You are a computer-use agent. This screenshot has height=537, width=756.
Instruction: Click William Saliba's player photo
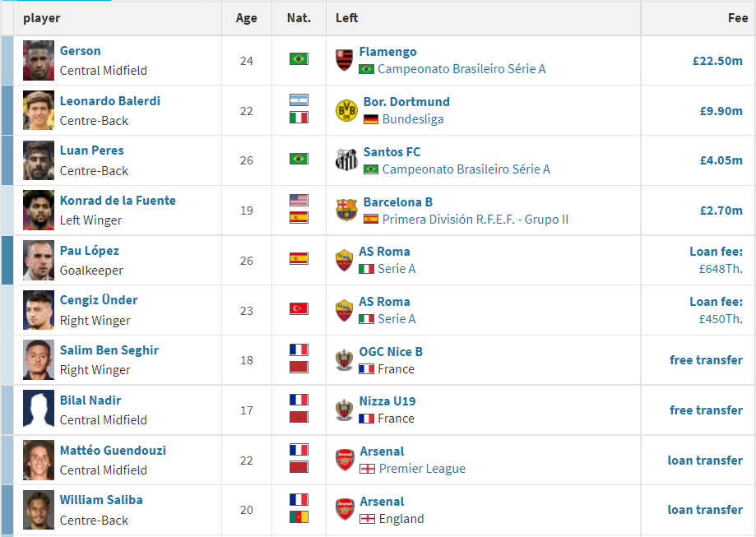(39, 509)
